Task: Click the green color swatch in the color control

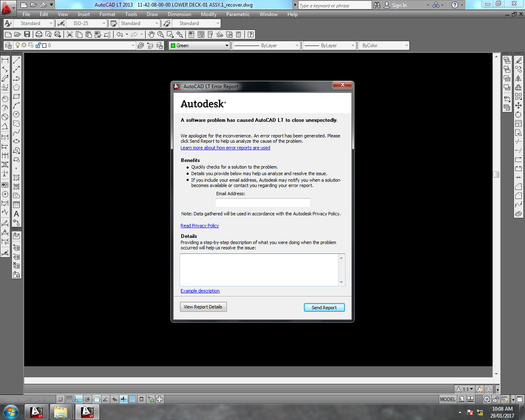Action: pyautogui.click(x=173, y=46)
